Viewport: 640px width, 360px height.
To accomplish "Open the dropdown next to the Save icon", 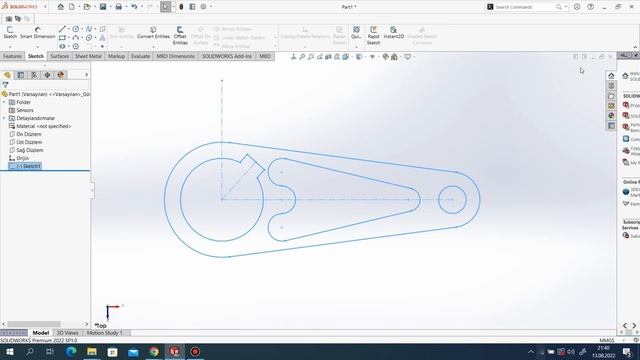I will [x=110, y=7].
